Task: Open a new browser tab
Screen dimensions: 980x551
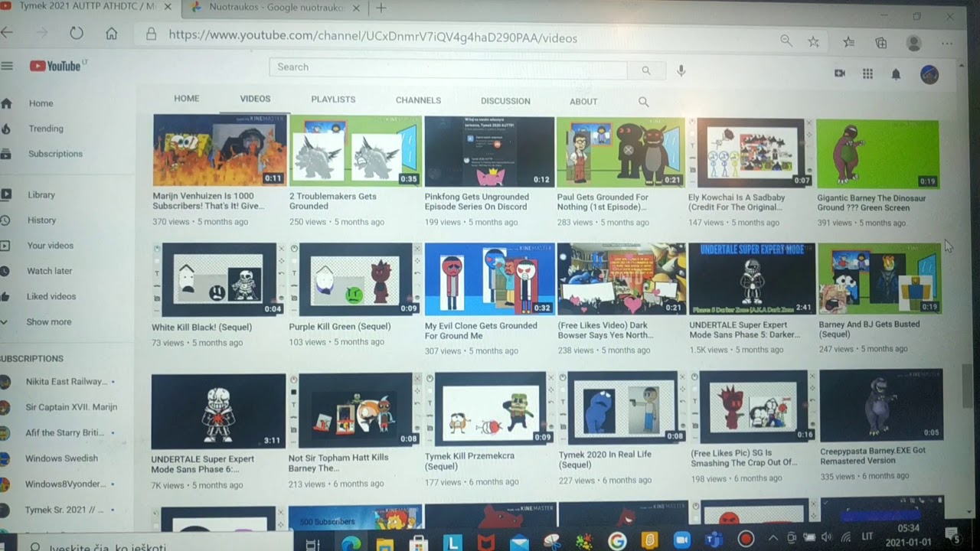Action: (x=381, y=8)
